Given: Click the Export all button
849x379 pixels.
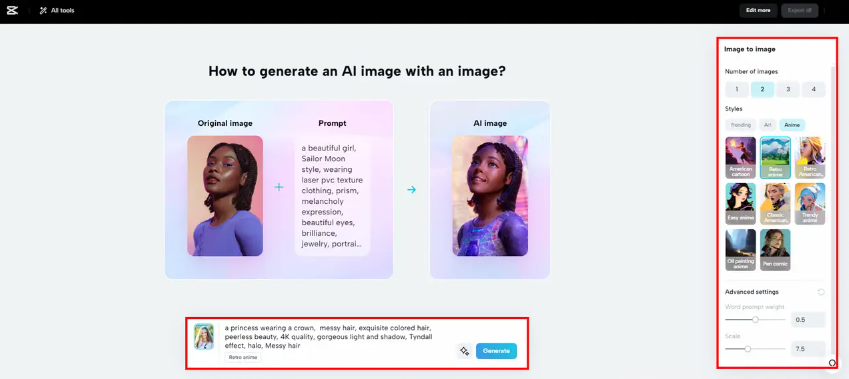Looking at the screenshot, I should [799, 10].
